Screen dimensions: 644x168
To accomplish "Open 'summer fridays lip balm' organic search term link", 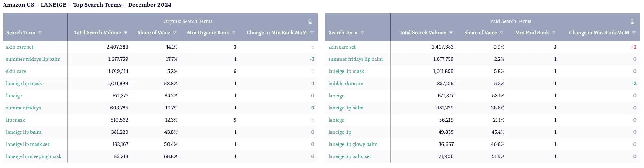I will coord(33,59).
